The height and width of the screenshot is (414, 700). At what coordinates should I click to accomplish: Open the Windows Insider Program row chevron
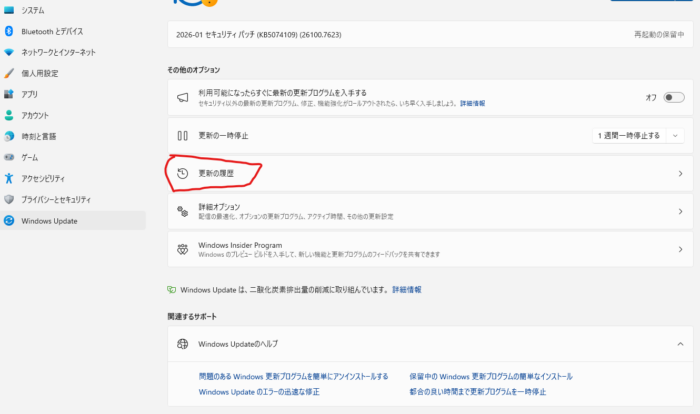680,249
